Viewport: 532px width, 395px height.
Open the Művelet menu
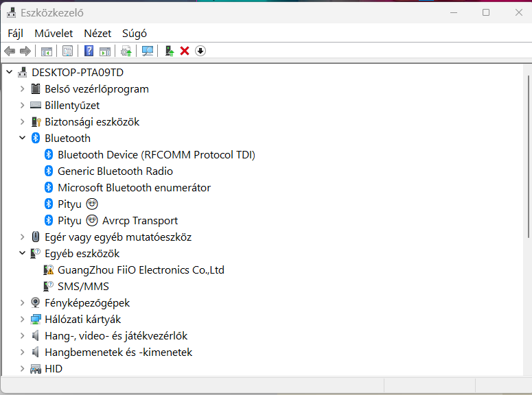pos(54,33)
